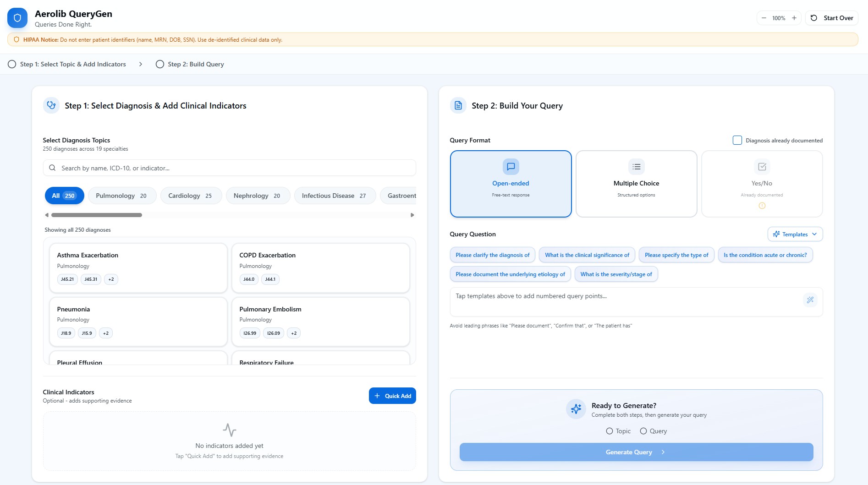
Task: Click the Generate Query button
Action: (636, 452)
